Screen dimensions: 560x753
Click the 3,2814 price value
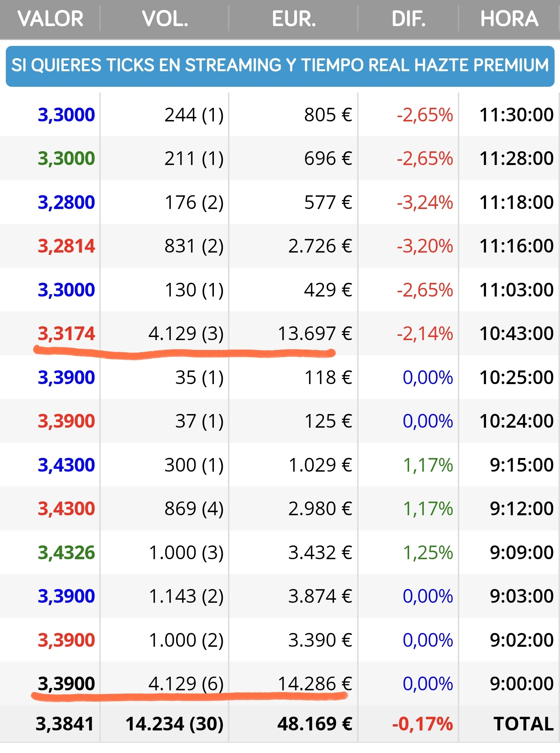point(66,246)
